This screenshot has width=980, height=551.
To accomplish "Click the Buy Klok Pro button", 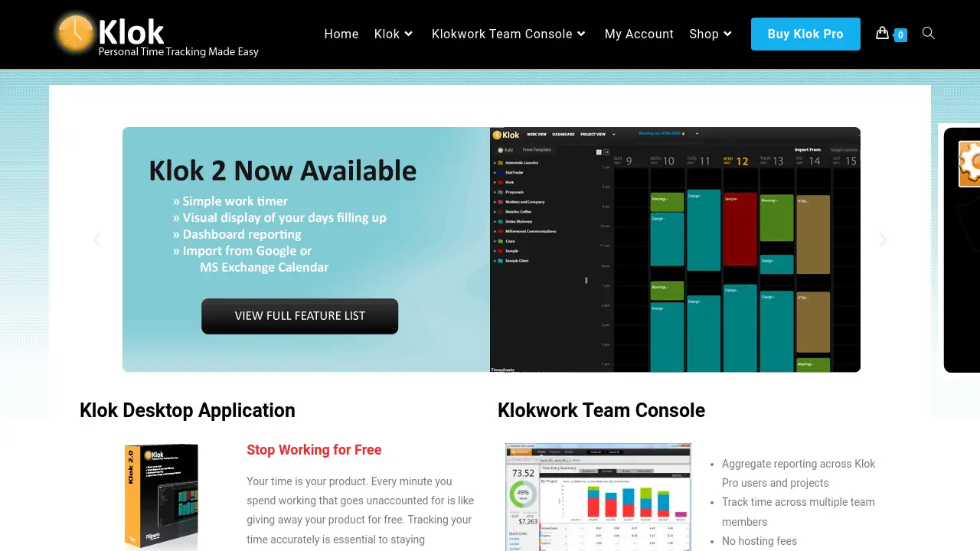I will [x=805, y=34].
